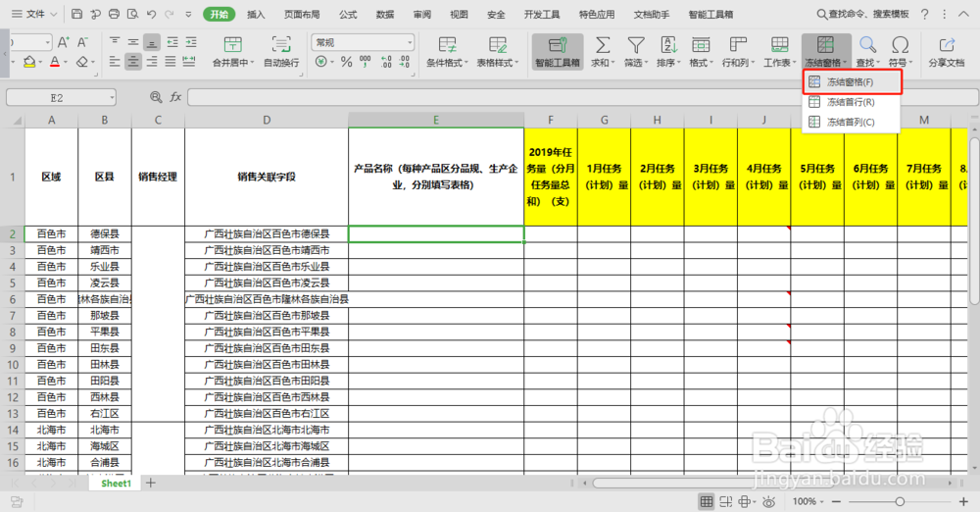980x512 pixels.
Task: Open Print Preview icon
Action: tap(132, 14)
